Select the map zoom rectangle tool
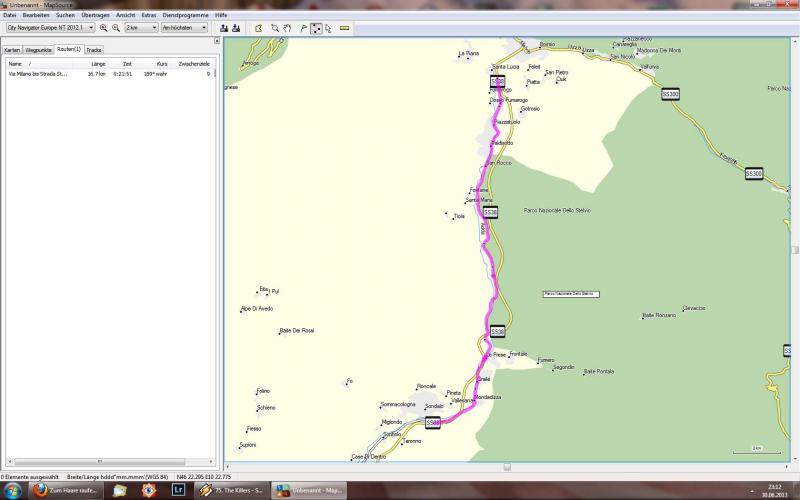The image size is (800, 500). (x=275, y=28)
